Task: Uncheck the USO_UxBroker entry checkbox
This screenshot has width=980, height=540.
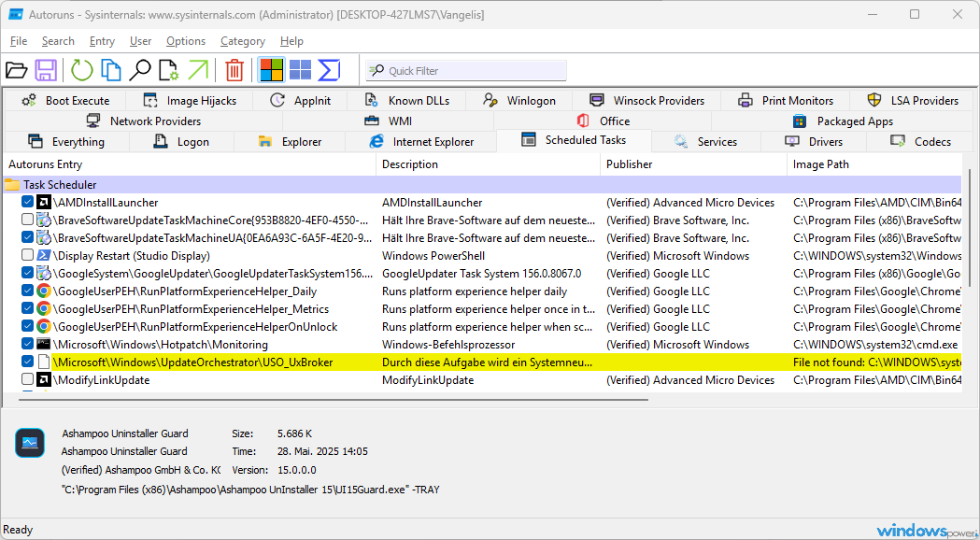Action: pyautogui.click(x=27, y=362)
